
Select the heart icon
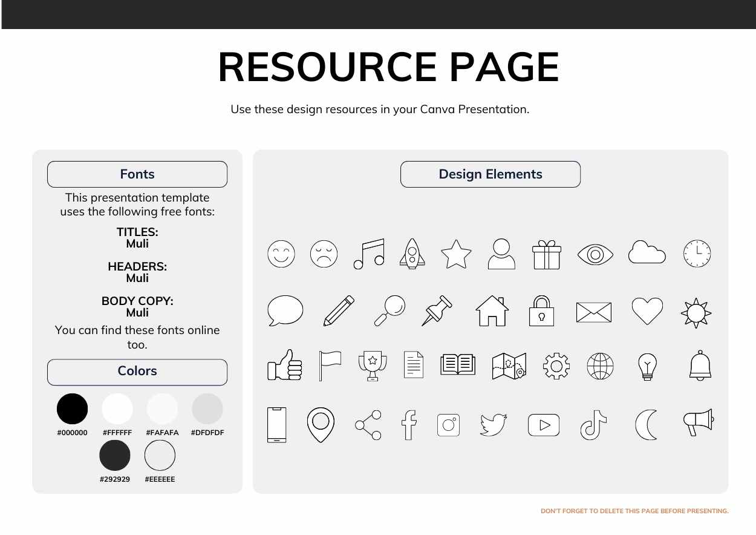click(647, 311)
